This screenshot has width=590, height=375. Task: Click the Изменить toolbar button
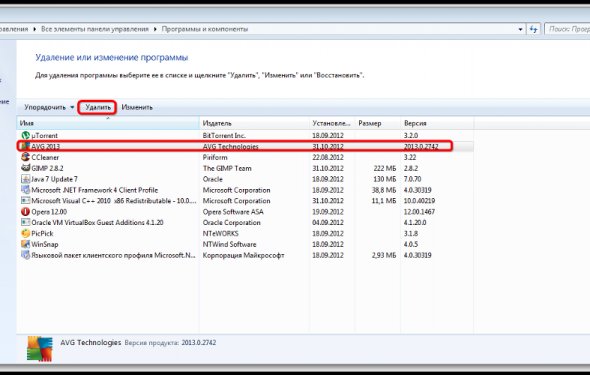(x=137, y=108)
